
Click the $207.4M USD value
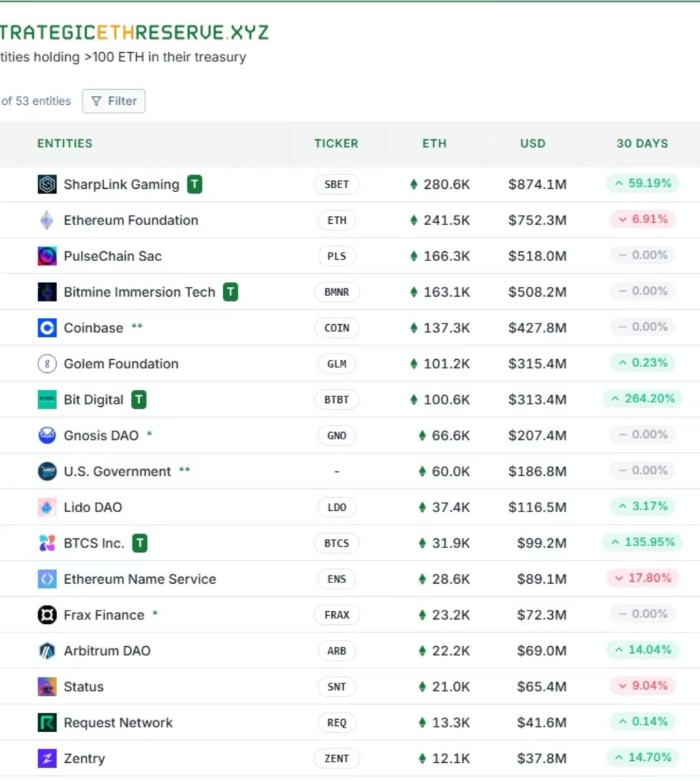click(x=537, y=435)
